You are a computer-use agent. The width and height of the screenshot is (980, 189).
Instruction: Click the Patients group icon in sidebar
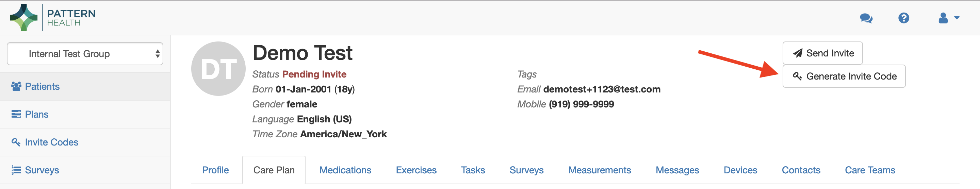tap(16, 87)
